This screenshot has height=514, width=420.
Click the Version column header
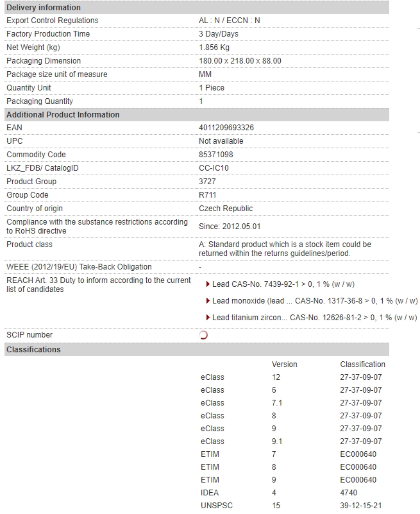tap(284, 364)
